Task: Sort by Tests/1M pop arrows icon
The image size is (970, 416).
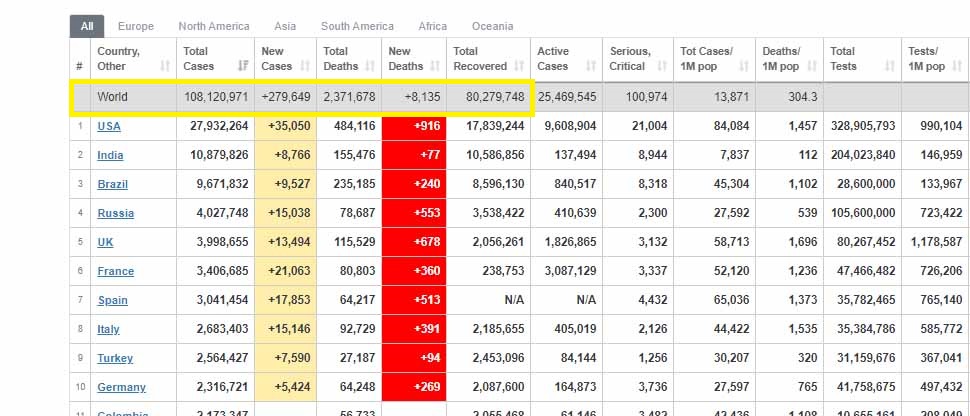Action: point(958,66)
